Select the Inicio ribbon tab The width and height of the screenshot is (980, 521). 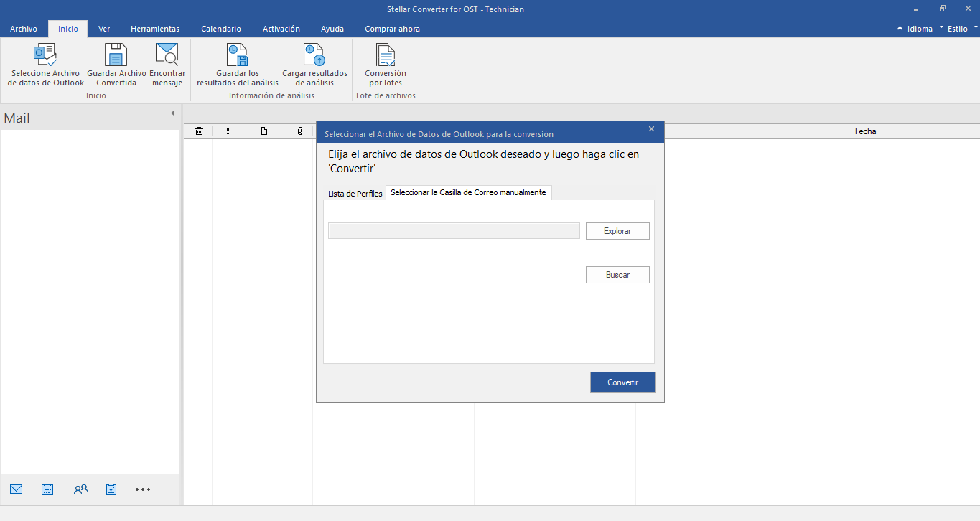[x=68, y=29]
